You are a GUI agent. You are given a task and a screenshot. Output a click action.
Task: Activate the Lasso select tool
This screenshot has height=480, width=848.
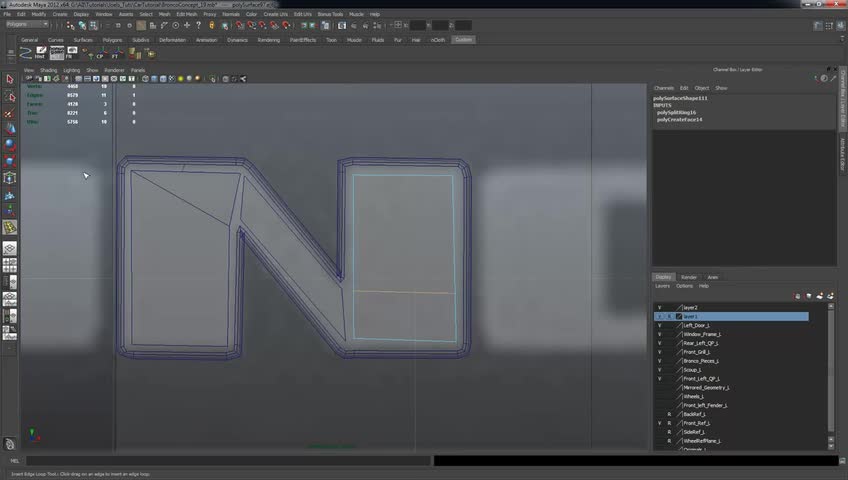click(10, 96)
